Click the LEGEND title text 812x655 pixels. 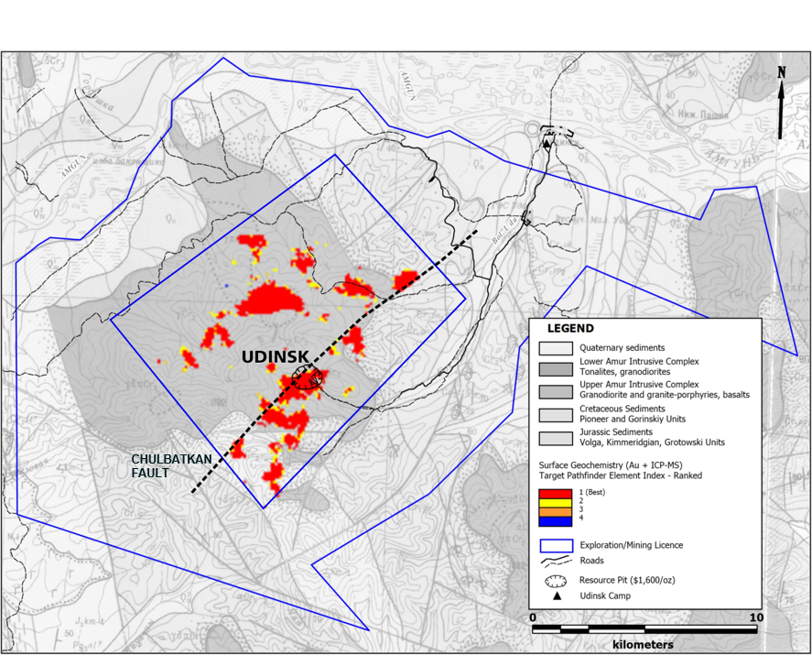click(570, 329)
